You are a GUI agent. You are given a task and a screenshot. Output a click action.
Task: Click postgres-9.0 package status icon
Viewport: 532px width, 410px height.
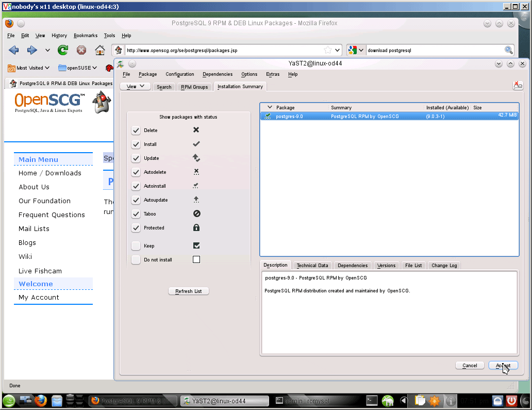coord(268,116)
